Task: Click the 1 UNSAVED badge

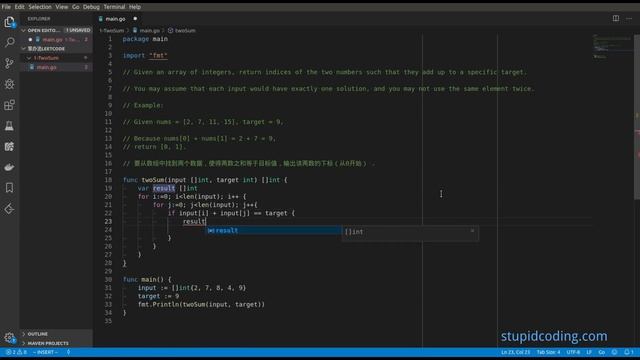Action: 78,30
